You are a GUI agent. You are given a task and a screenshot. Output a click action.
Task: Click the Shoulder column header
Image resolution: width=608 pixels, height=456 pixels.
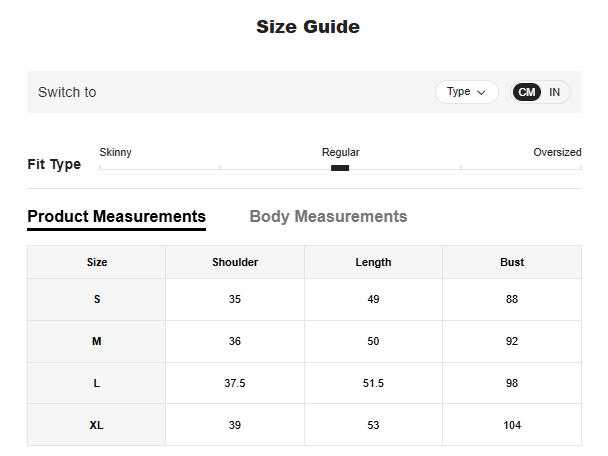[235, 262]
